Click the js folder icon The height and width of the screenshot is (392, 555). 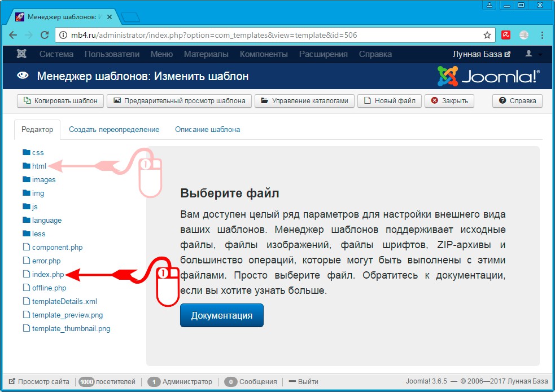pyautogui.click(x=26, y=206)
